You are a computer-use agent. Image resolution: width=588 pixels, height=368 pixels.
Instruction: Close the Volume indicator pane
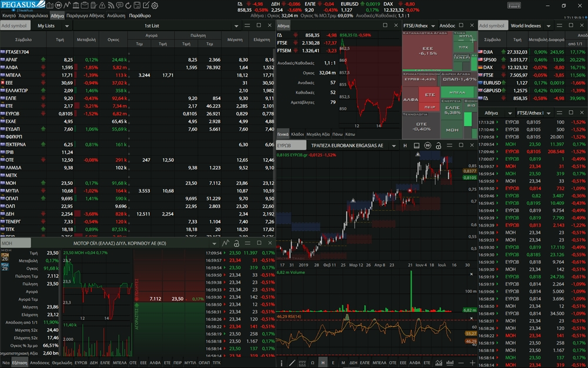click(472, 274)
